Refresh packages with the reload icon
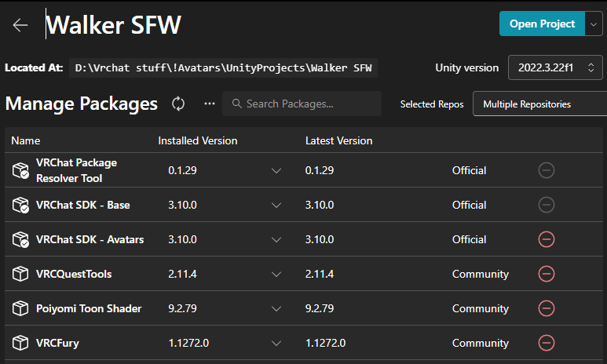 coord(178,104)
